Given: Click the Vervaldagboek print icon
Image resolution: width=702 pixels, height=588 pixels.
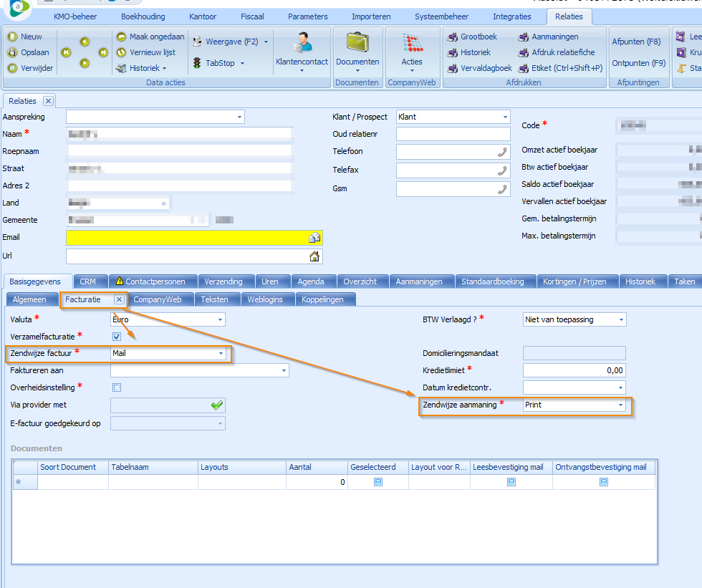Looking at the screenshot, I should tap(453, 69).
